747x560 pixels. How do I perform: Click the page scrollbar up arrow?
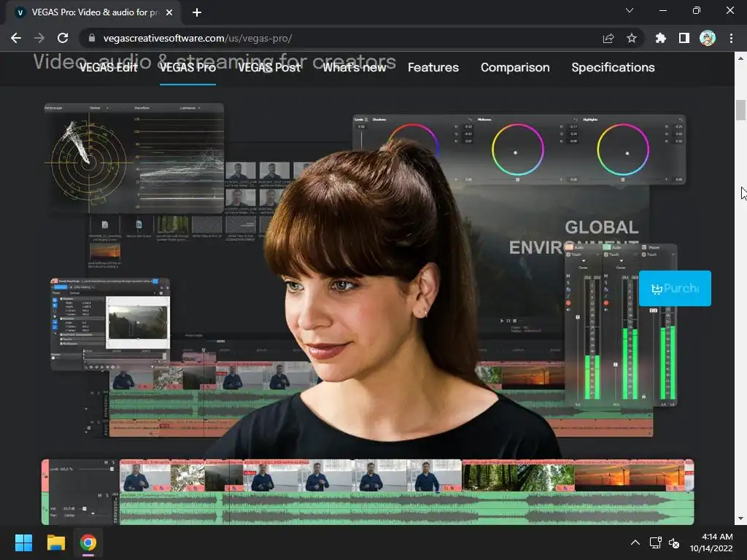click(740, 58)
